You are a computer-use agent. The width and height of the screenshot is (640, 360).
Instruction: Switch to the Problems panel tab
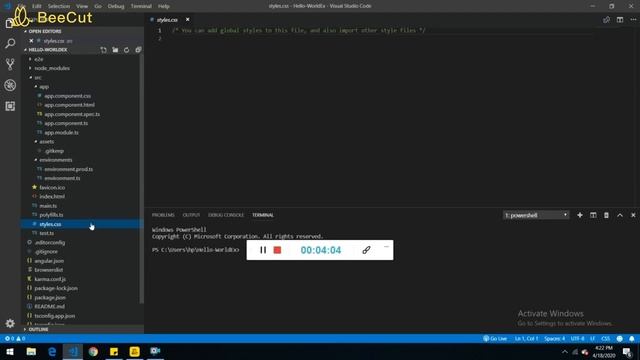pyautogui.click(x=163, y=215)
